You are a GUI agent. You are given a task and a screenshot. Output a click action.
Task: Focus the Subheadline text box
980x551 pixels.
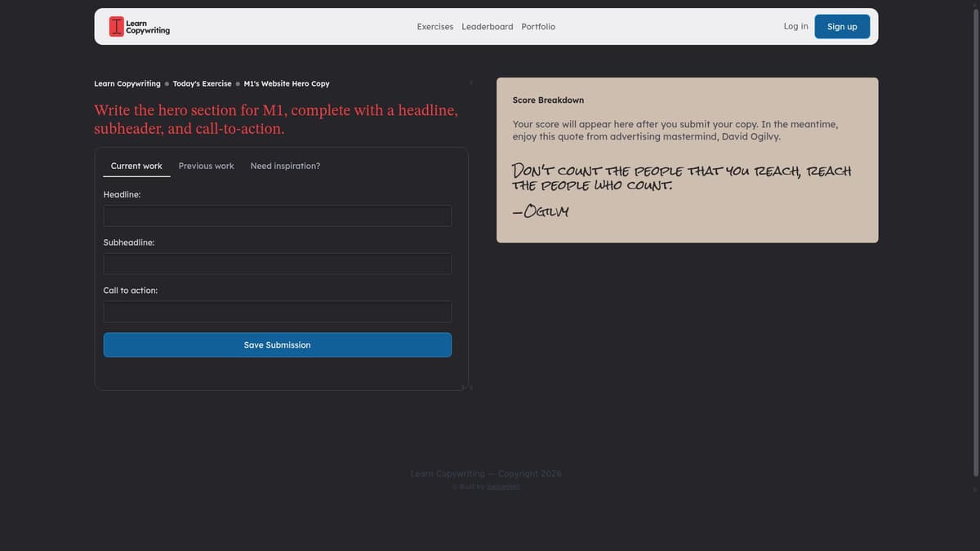pos(277,263)
